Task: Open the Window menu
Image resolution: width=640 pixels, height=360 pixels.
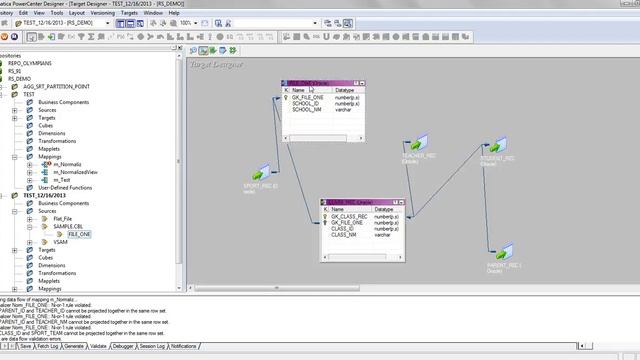Action: (x=153, y=13)
